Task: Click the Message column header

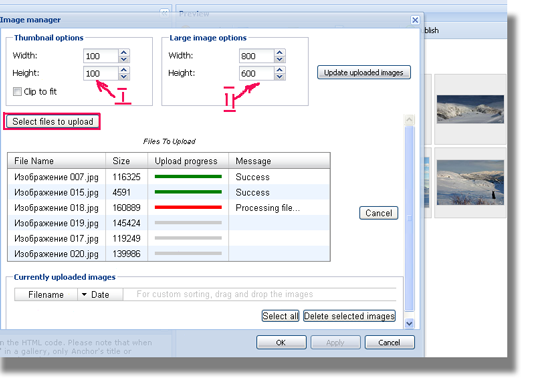Action: (279, 161)
